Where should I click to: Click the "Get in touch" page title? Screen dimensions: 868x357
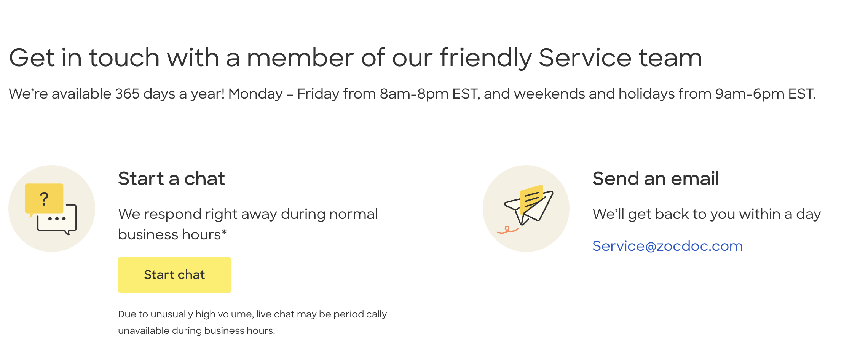tap(355, 58)
